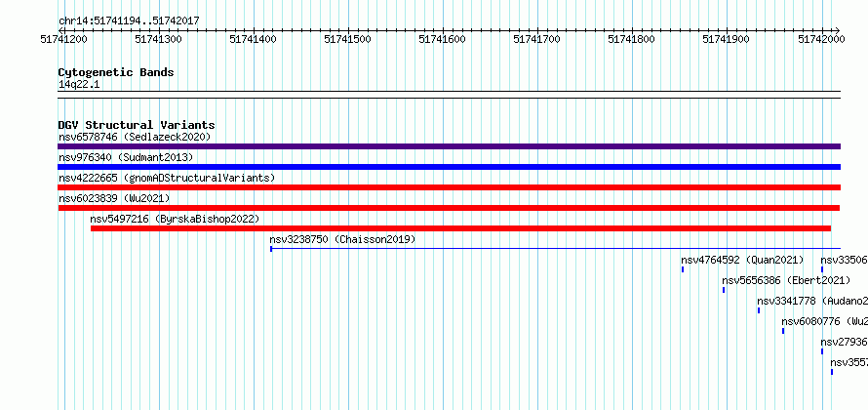Select the red nsv4222665 variant bar

[x=449, y=187]
